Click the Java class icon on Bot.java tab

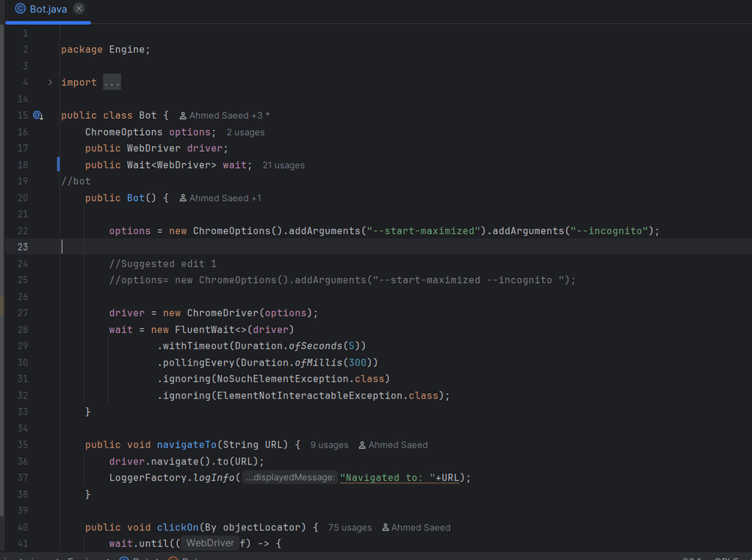(21, 9)
